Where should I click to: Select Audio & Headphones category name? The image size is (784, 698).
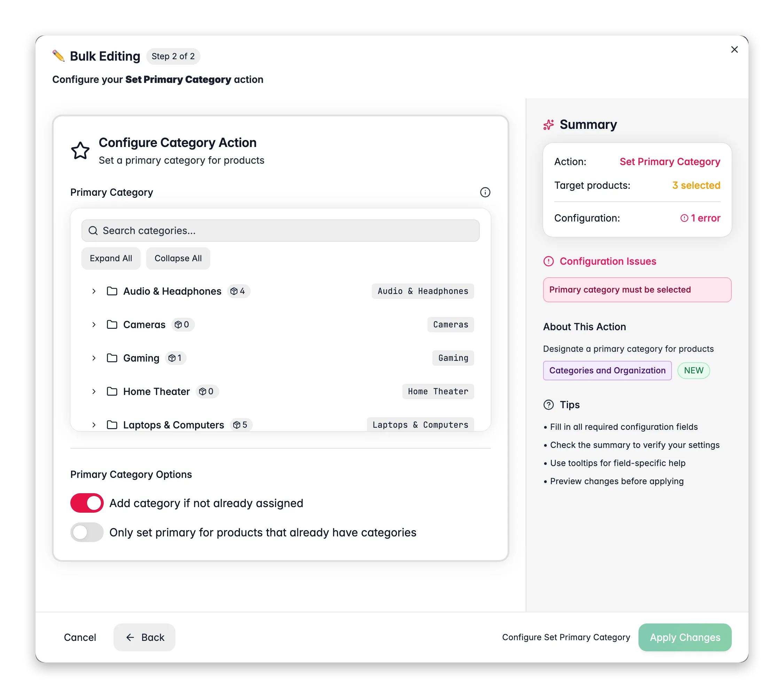point(172,291)
